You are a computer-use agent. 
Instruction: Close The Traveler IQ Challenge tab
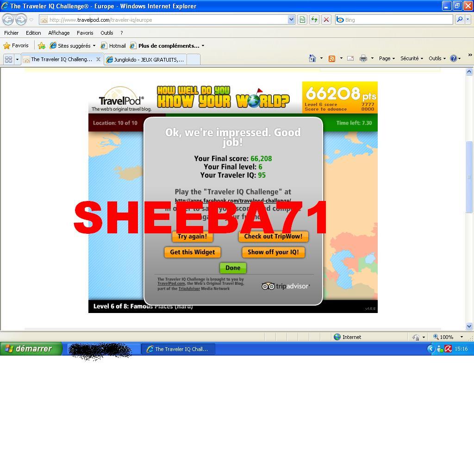coord(98,59)
